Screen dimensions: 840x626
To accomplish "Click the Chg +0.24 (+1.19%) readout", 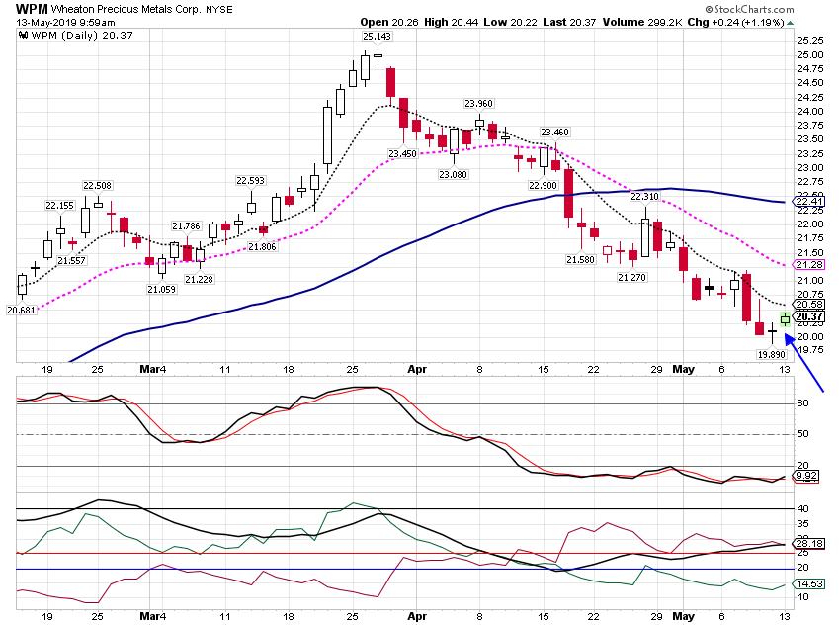I will click(735, 22).
